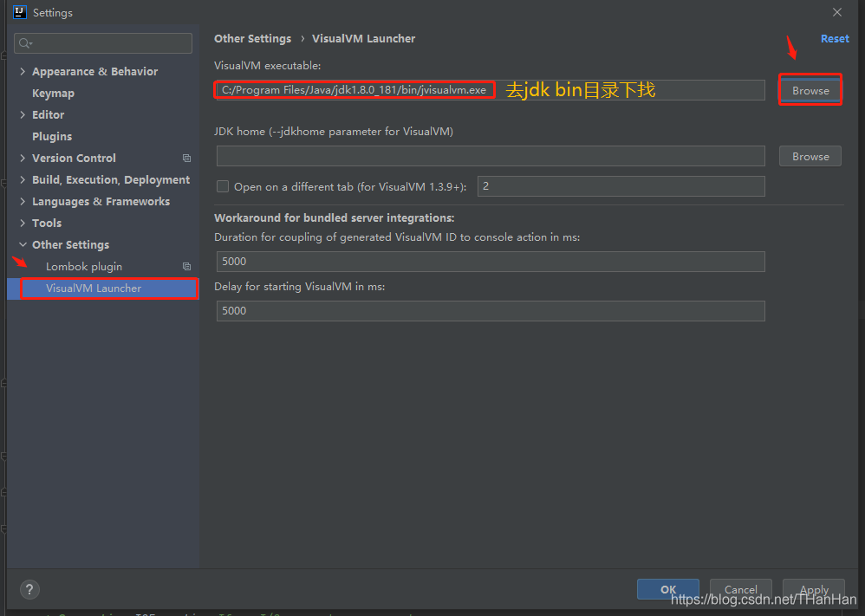The width and height of the screenshot is (865, 616).
Task: Expand Version Control tree arrow
Action: click(23, 158)
